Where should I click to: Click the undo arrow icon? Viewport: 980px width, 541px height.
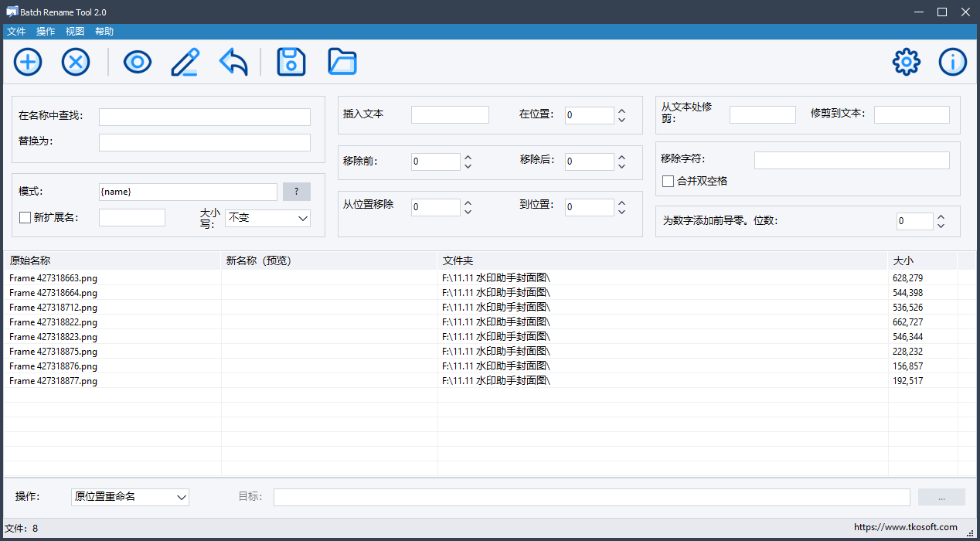233,62
